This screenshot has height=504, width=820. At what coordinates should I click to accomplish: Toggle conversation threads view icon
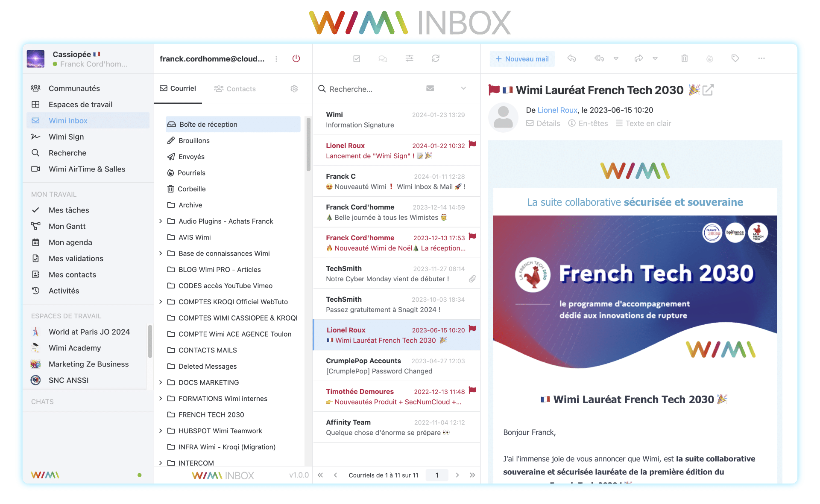click(383, 58)
